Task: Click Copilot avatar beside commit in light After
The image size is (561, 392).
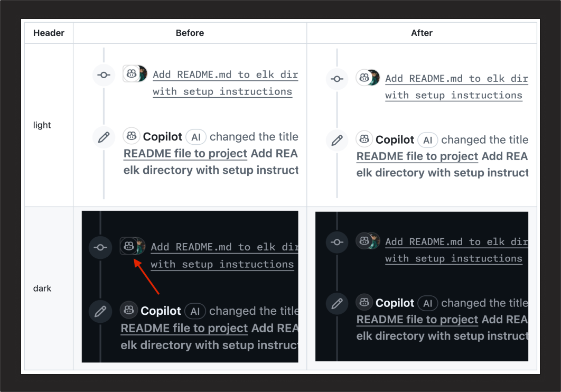Action: [364, 77]
